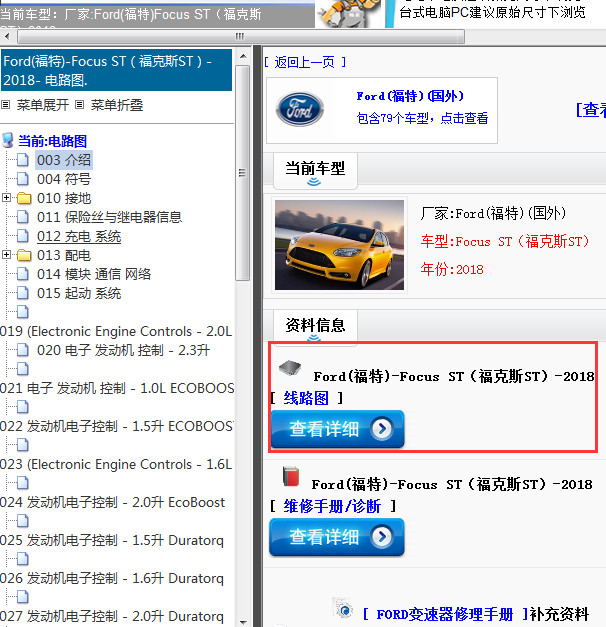Click the vertical scrollbar thumb of tree panel

click(x=243, y=173)
